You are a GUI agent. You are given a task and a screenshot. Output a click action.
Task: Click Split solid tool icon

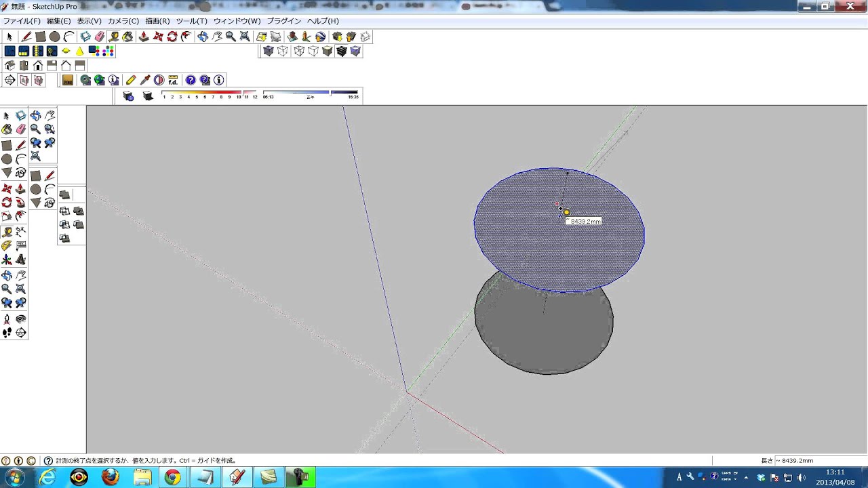click(x=64, y=239)
